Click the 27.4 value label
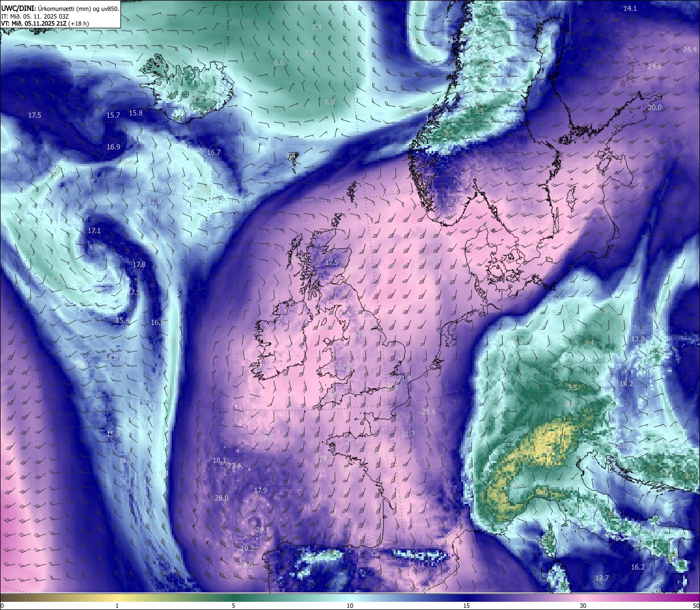 click(x=235, y=466)
